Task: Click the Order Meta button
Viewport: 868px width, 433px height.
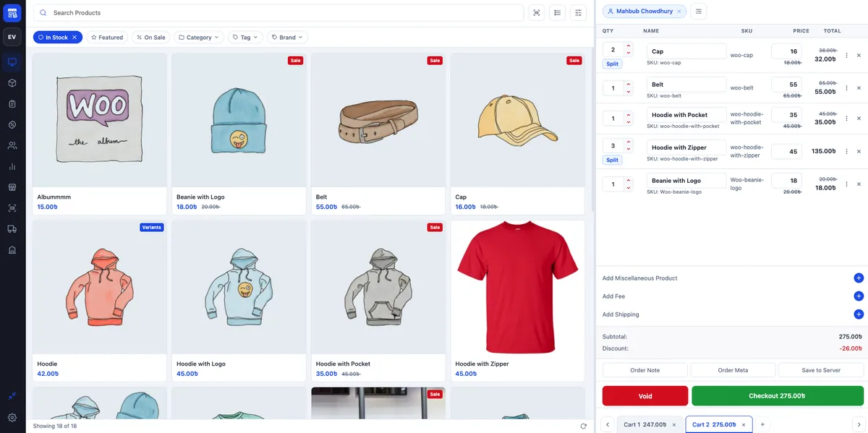Action: (733, 370)
